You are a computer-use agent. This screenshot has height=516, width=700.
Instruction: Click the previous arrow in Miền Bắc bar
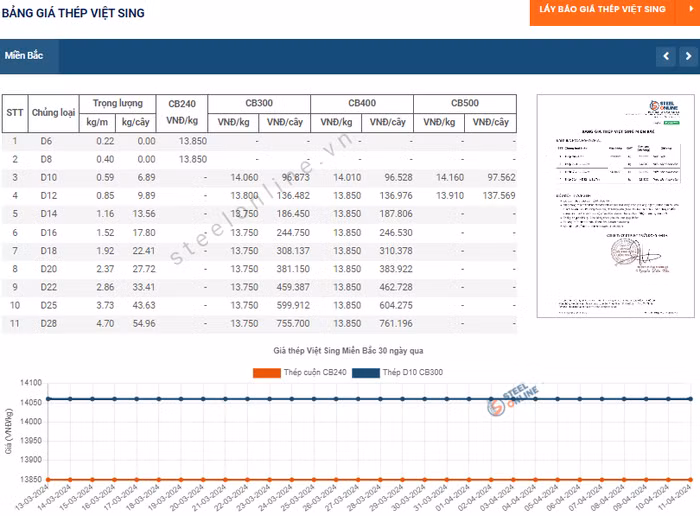click(666, 57)
